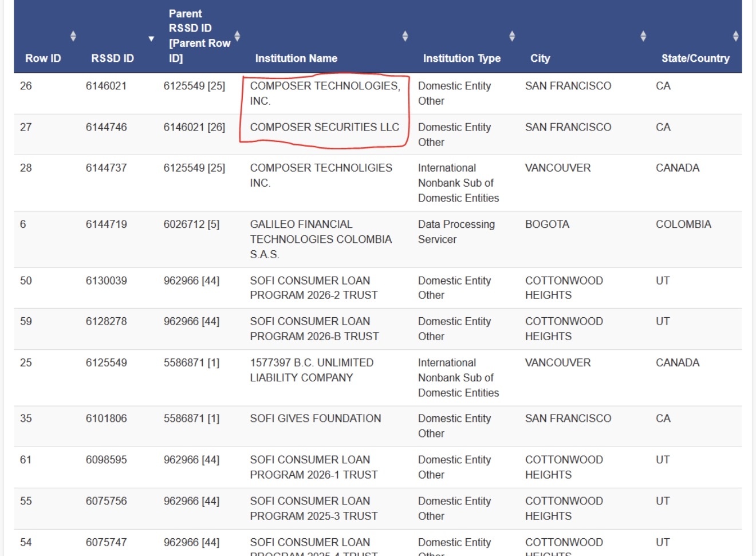Click UT state in 2026-1 TRUST row
This screenshot has height=556, width=756.
pyautogui.click(x=663, y=460)
